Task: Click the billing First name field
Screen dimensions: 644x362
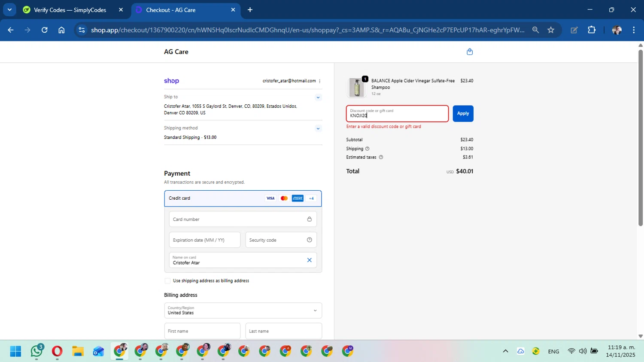Action: [x=202, y=331]
